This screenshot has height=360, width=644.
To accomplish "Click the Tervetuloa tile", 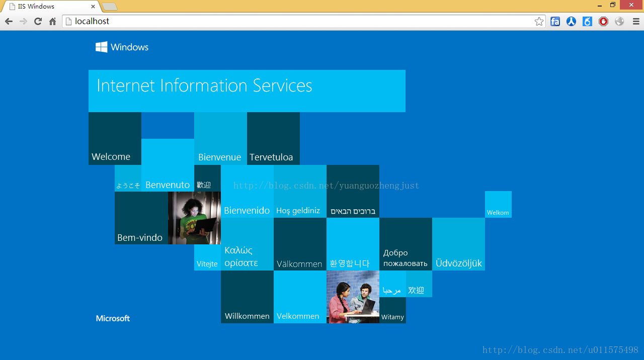I will click(x=273, y=138).
